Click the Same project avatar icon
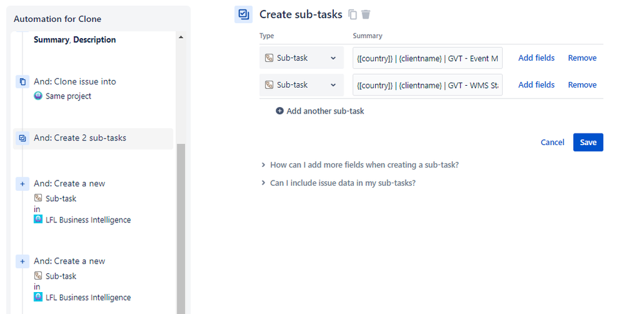The image size is (644, 314). pos(38,96)
